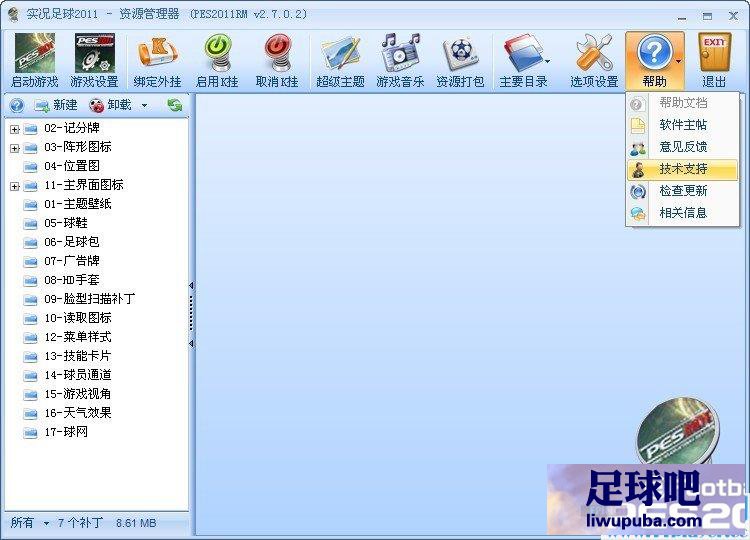Enable kitserver with 启用K挂 icon
Image resolution: width=750 pixels, height=540 pixels.
[x=217, y=61]
